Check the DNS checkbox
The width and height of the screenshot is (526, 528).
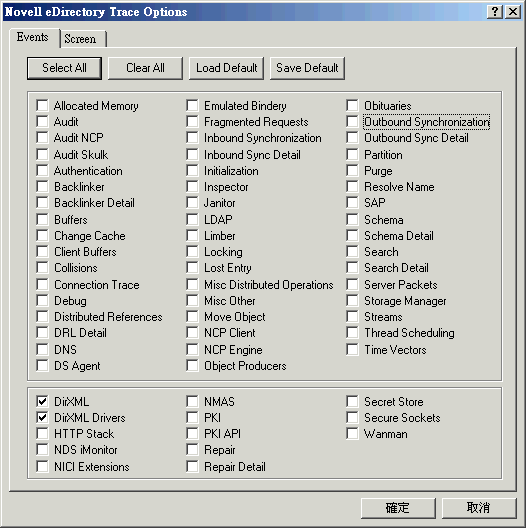(x=42, y=350)
